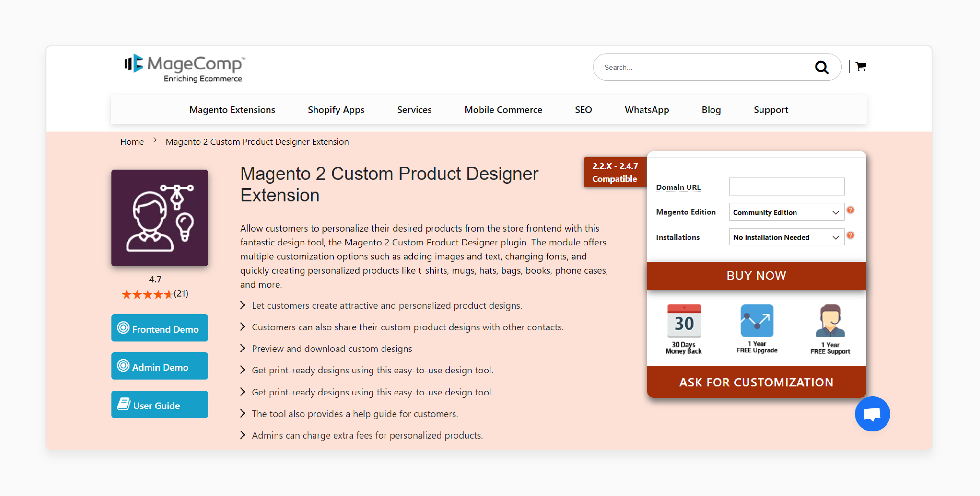The image size is (980, 496).
Task: Click the Admin Demo button
Action: point(159,366)
